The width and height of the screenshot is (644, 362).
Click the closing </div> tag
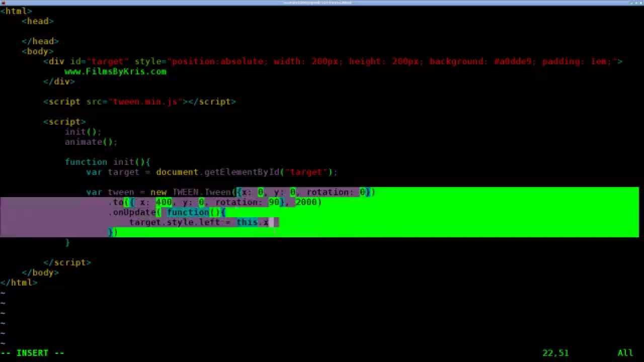59,81
